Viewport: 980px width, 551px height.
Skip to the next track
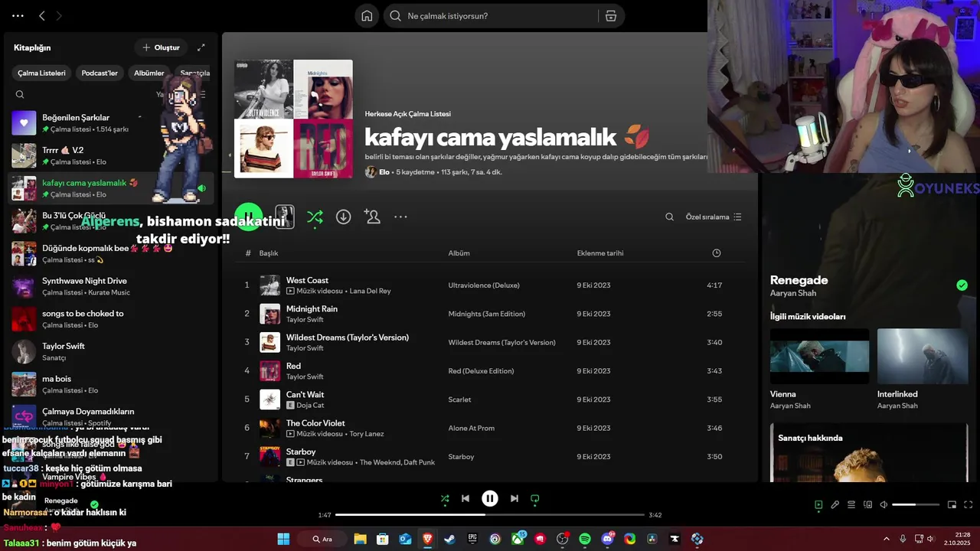(514, 498)
